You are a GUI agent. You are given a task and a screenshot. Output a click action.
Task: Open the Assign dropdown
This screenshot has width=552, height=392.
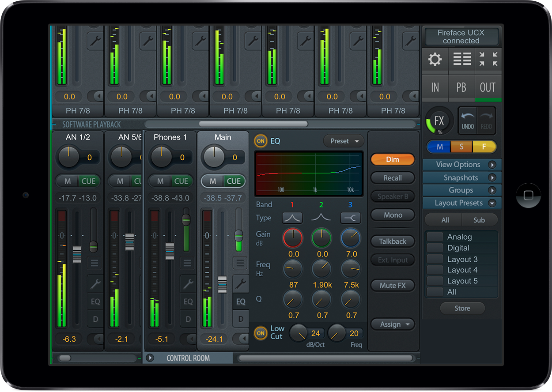click(x=393, y=324)
